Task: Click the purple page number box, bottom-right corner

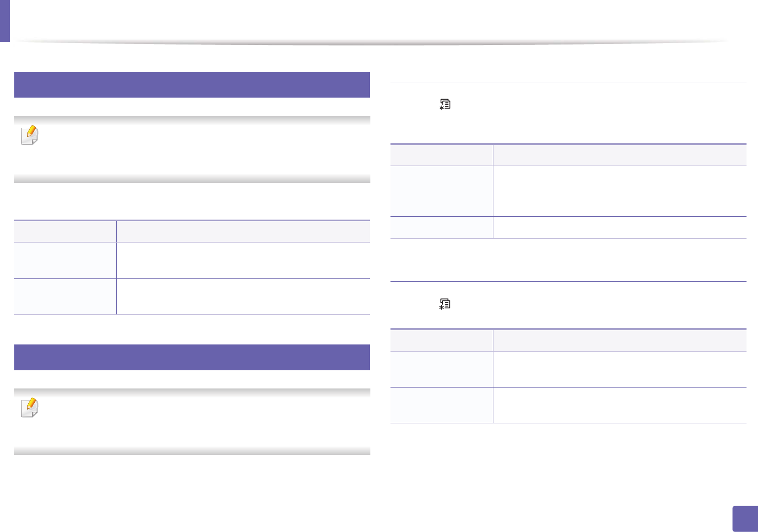Action: [745, 519]
